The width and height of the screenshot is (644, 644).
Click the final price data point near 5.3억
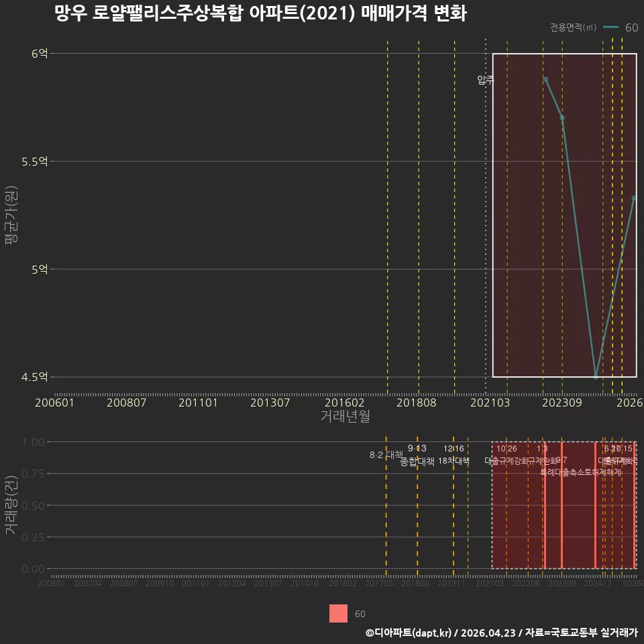[634, 198]
